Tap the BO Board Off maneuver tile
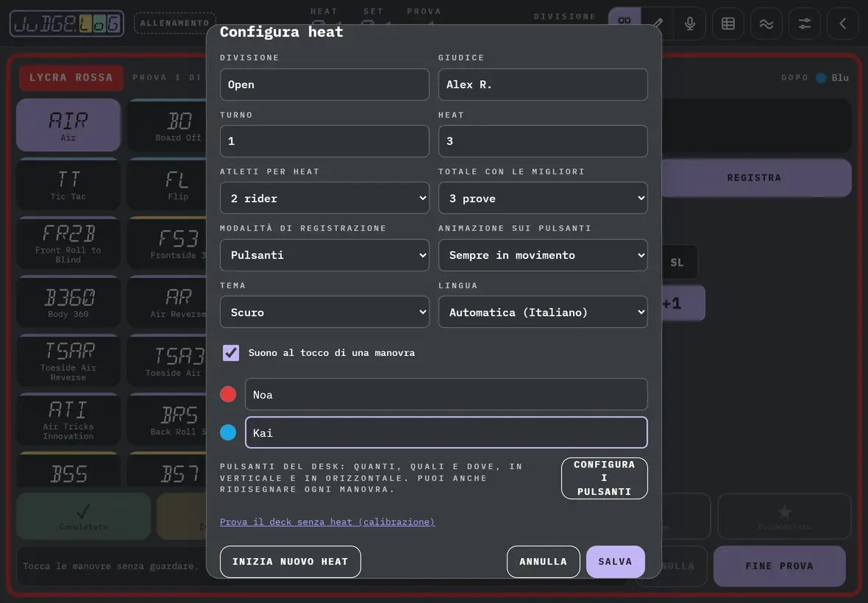The image size is (868, 603). 167,125
